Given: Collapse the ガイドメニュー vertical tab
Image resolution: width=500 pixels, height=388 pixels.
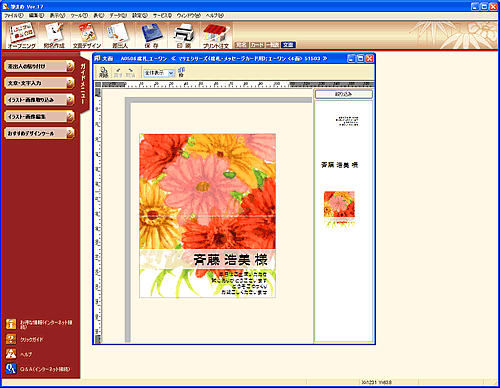Looking at the screenshot, I should pyautogui.click(x=83, y=83).
